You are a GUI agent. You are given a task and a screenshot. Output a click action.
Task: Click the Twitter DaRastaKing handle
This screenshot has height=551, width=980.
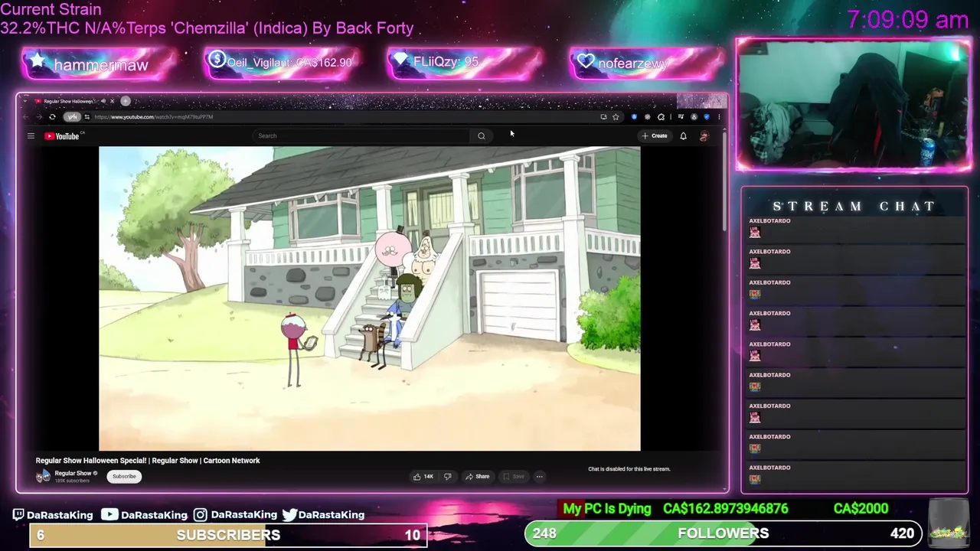point(323,515)
